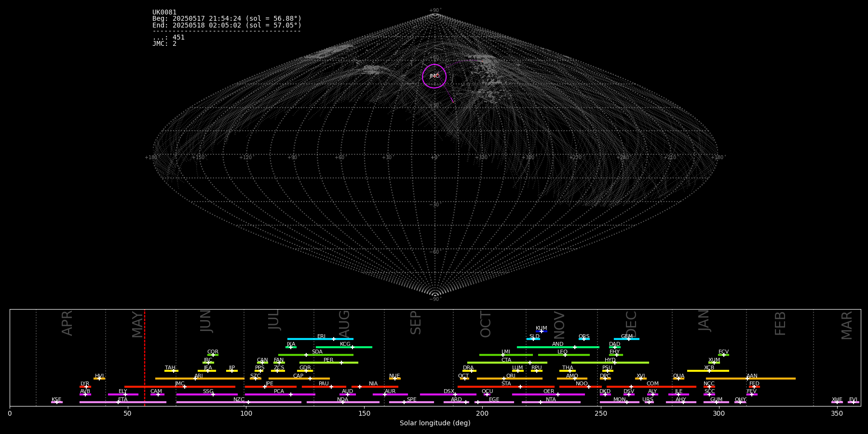
Task: Click the HYD shower label
Action: [x=610, y=360]
